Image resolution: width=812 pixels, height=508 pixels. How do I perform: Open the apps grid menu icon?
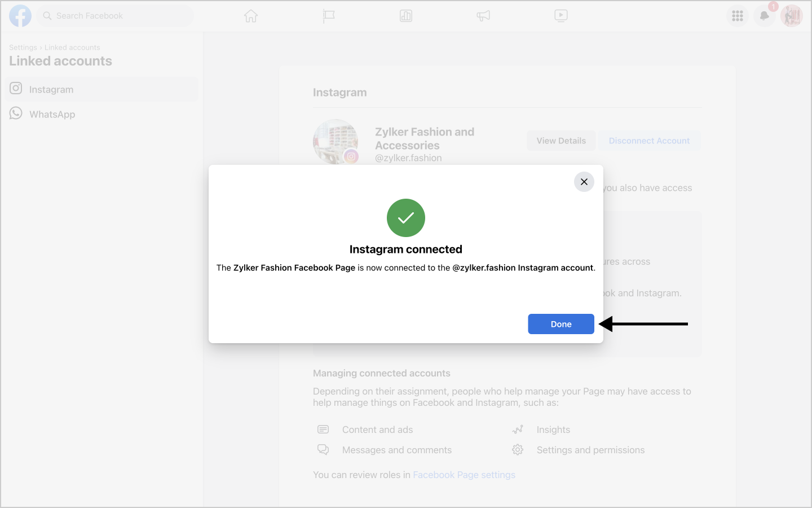pos(738,16)
